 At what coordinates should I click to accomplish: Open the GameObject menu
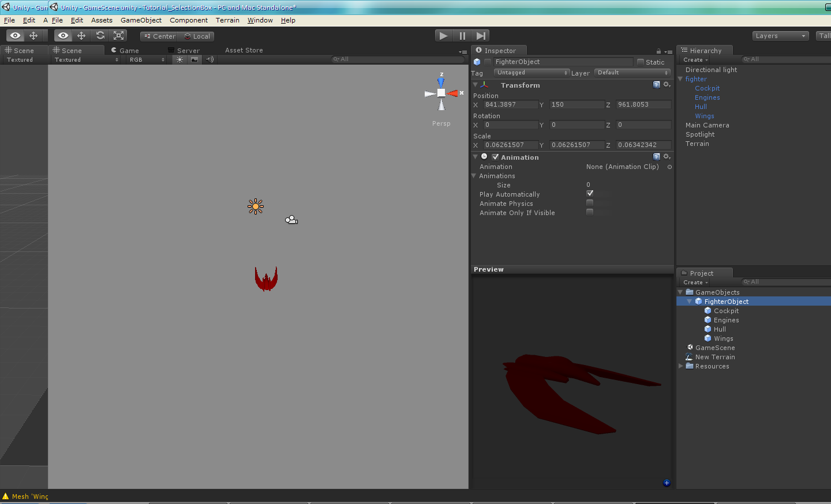141,20
